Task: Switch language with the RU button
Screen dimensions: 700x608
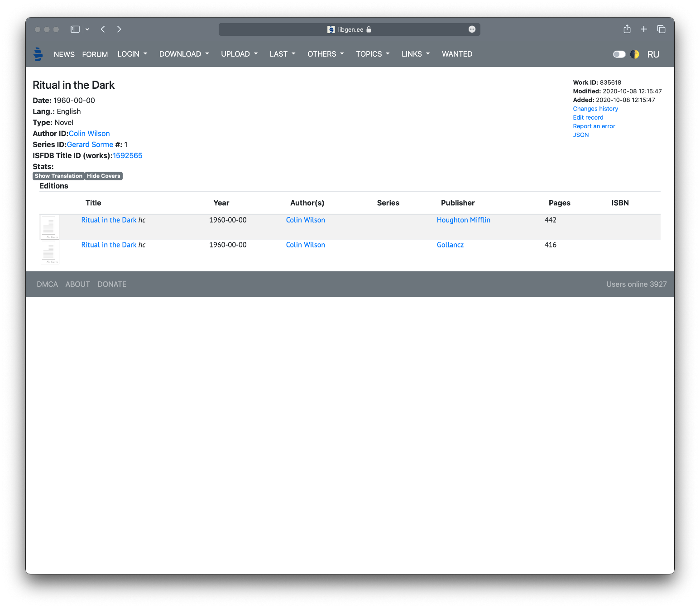Action: [x=653, y=54]
